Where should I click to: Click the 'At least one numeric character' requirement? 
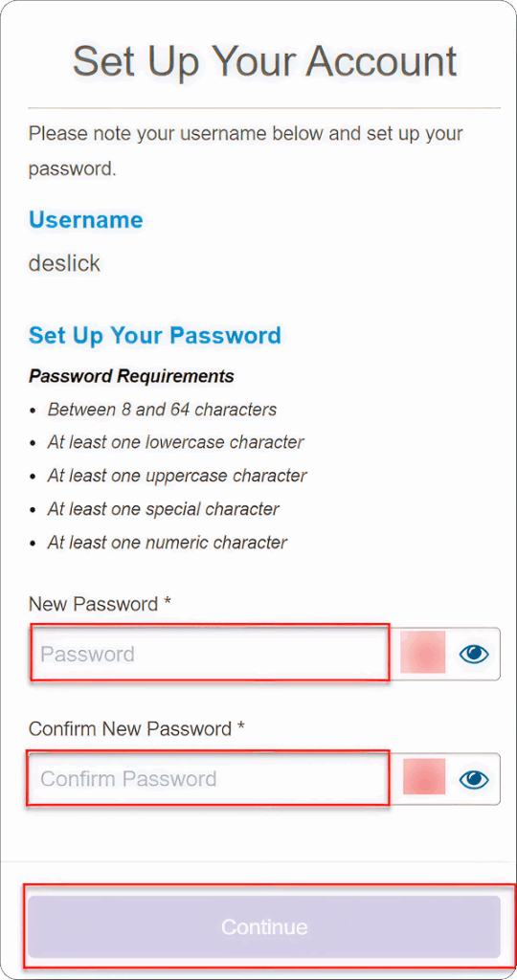pyautogui.click(x=167, y=542)
